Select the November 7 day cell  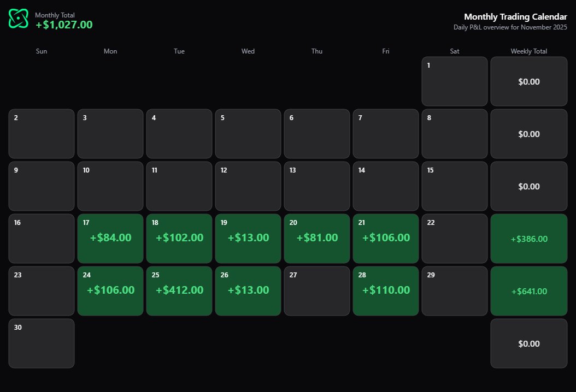click(386, 134)
